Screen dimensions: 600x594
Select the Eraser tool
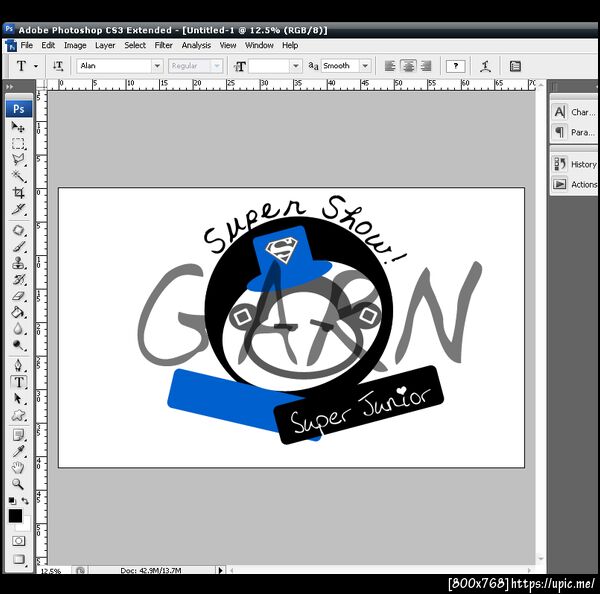[x=18, y=296]
